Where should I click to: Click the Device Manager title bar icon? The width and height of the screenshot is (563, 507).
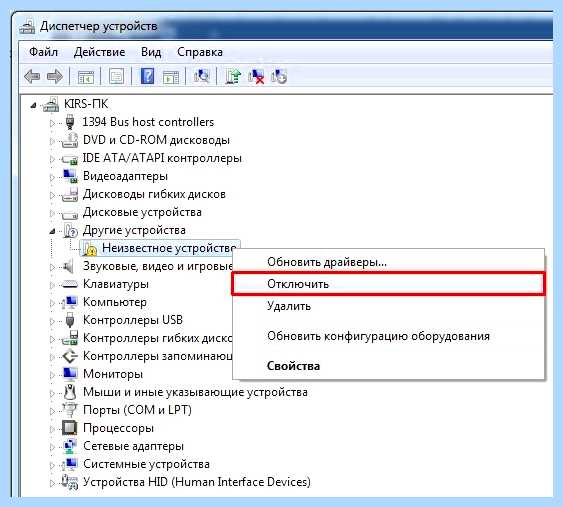point(27,26)
